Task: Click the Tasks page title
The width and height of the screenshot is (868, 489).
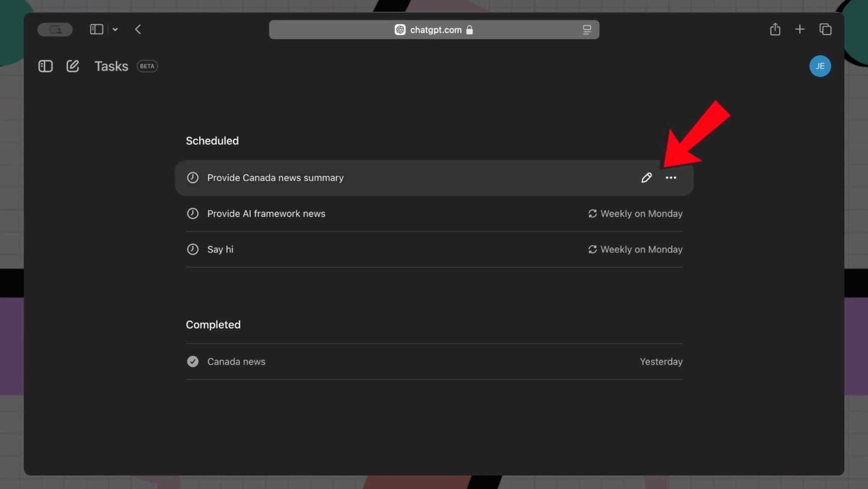Action: point(111,66)
